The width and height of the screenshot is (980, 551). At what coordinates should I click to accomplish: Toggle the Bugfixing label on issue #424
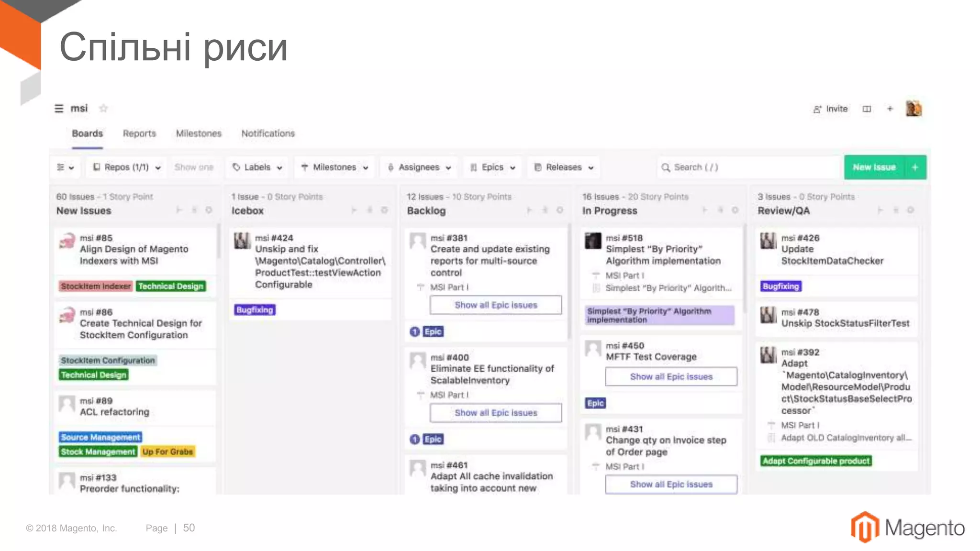(x=255, y=310)
